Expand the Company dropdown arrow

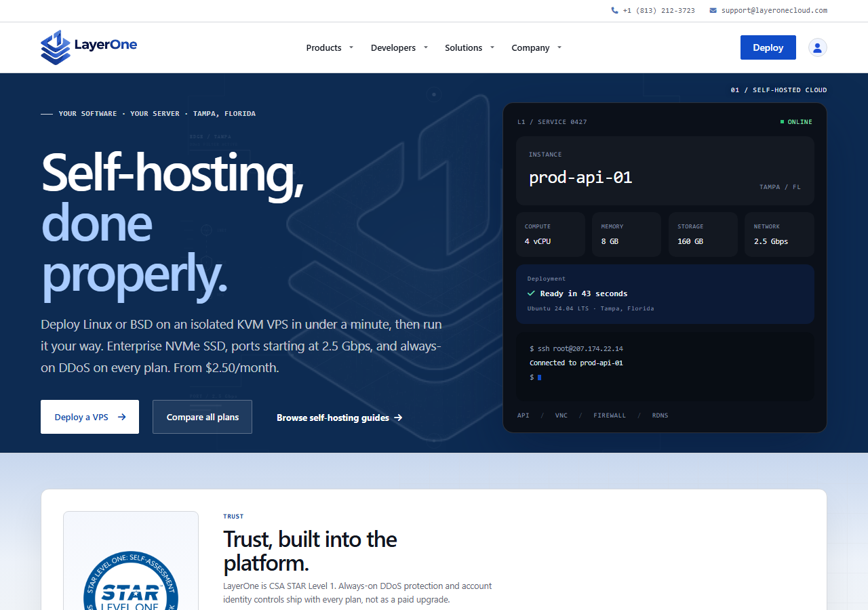(x=559, y=47)
